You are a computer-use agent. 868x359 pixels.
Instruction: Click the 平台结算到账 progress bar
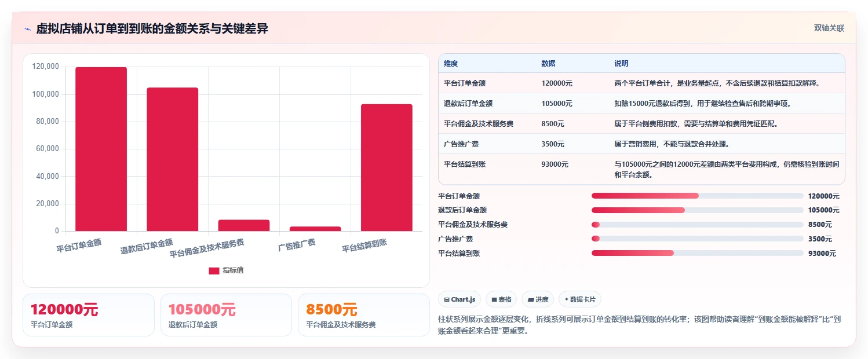(698, 253)
